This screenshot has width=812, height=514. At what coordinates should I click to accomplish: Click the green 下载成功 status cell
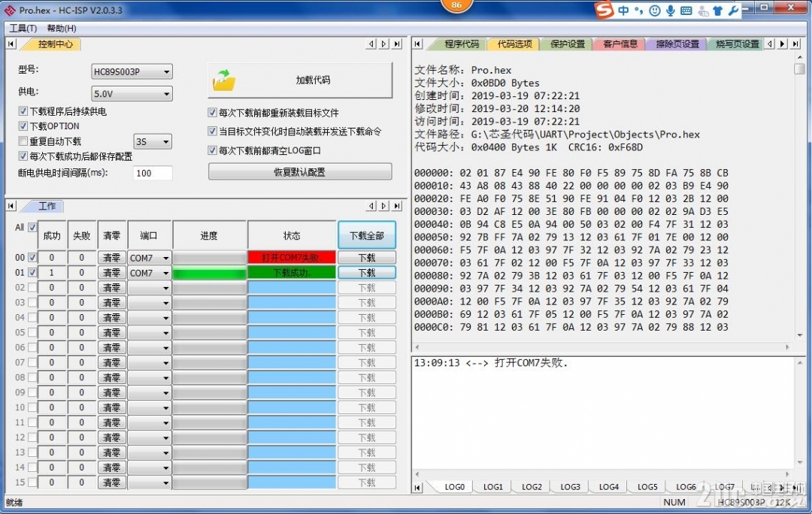click(292, 273)
